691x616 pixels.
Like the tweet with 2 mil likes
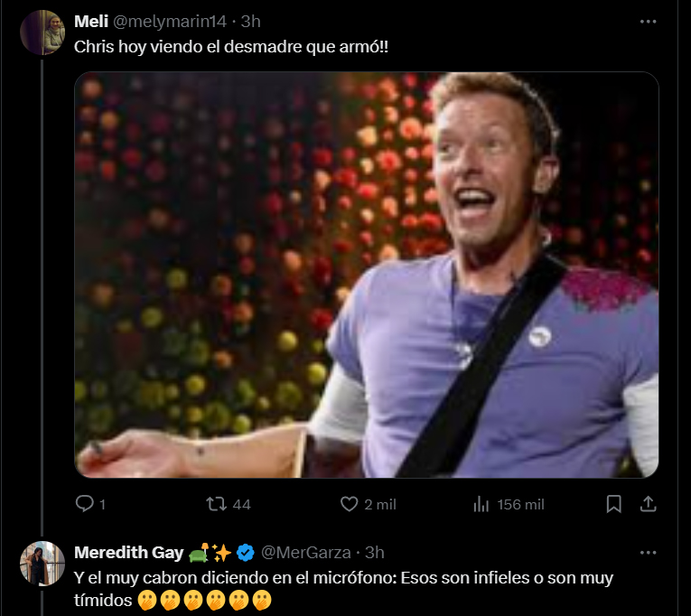coord(350,504)
